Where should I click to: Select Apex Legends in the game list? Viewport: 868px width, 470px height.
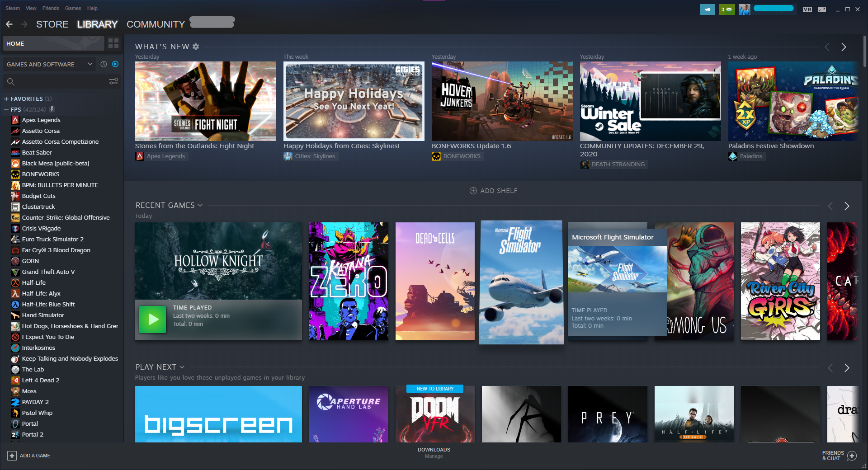pyautogui.click(x=41, y=120)
